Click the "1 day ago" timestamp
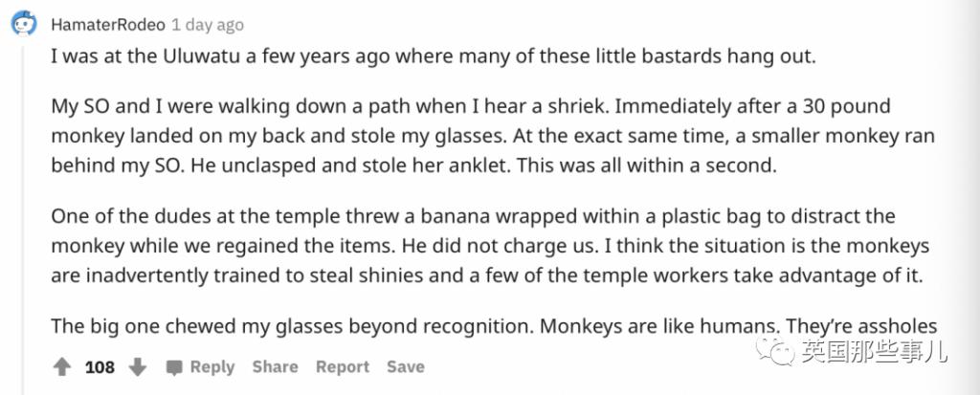The width and height of the screenshot is (980, 395). (x=207, y=25)
